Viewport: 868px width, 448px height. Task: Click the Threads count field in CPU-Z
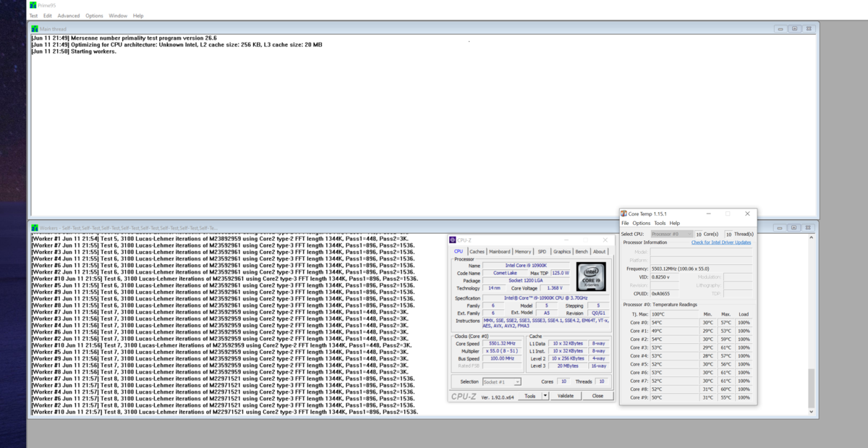(x=601, y=381)
